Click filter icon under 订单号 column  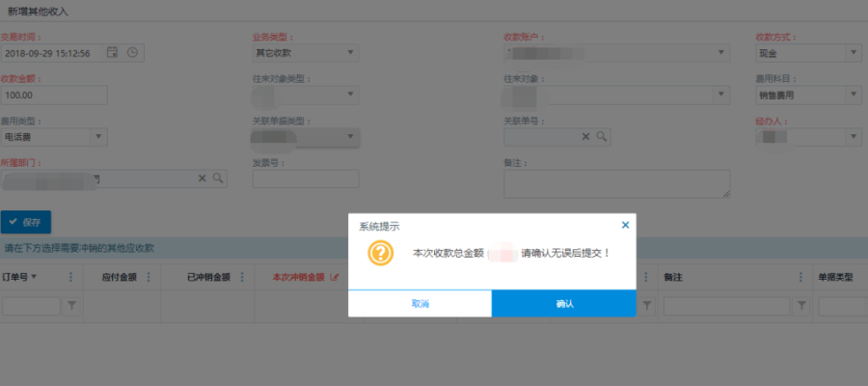pyautogui.click(x=71, y=306)
